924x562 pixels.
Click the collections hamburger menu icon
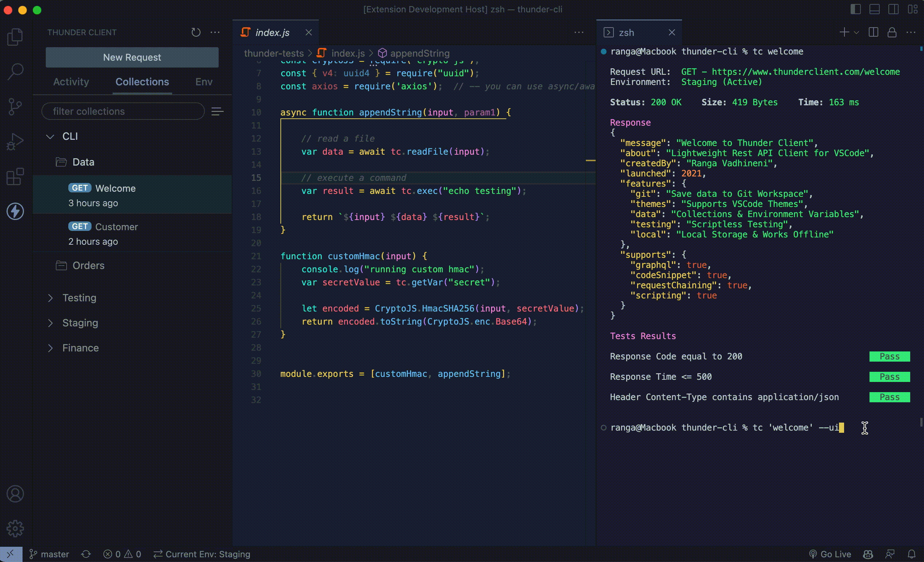218,111
